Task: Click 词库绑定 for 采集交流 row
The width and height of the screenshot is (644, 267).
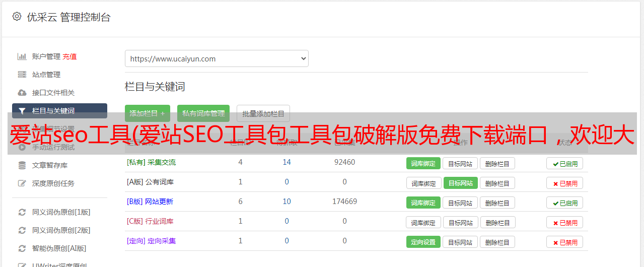Action: pyautogui.click(x=423, y=163)
